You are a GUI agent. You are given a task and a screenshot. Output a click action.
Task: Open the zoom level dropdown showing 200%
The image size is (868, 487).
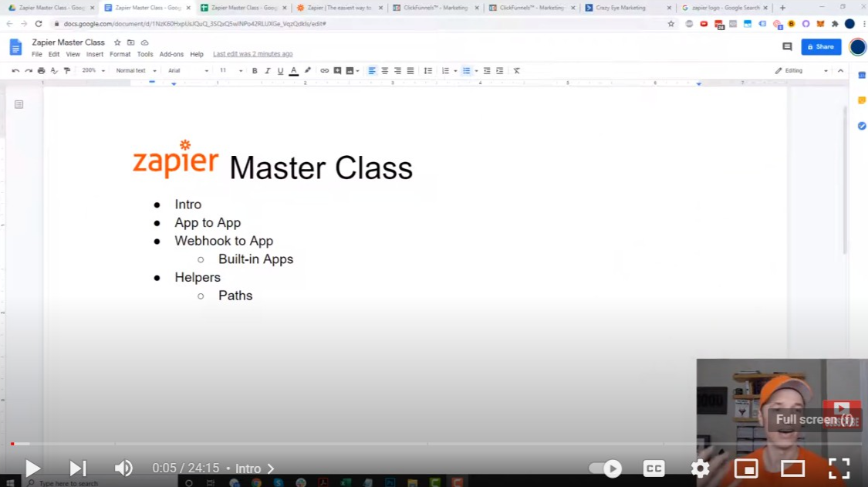pos(91,70)
